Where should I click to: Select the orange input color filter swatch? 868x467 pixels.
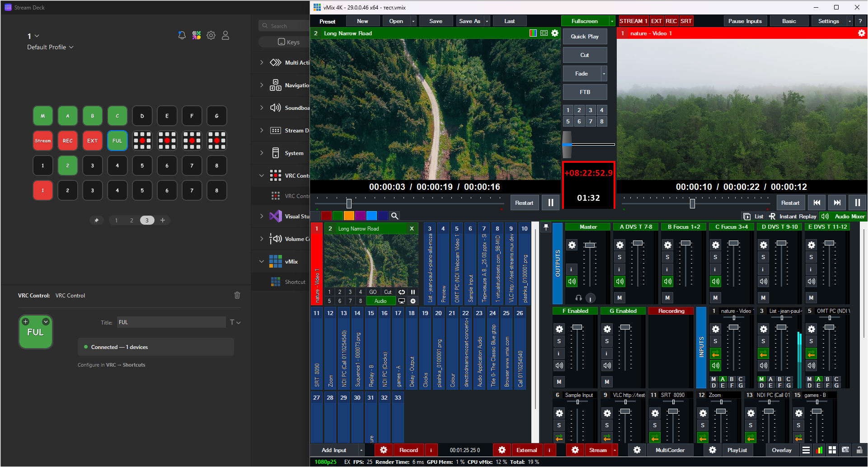pyautogui.click(x=349, y=216)
